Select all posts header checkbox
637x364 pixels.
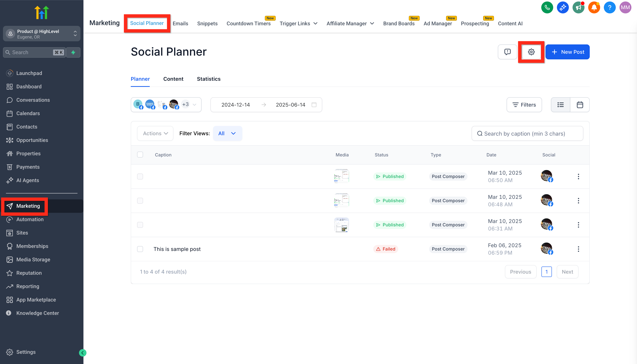coord(140,155)
